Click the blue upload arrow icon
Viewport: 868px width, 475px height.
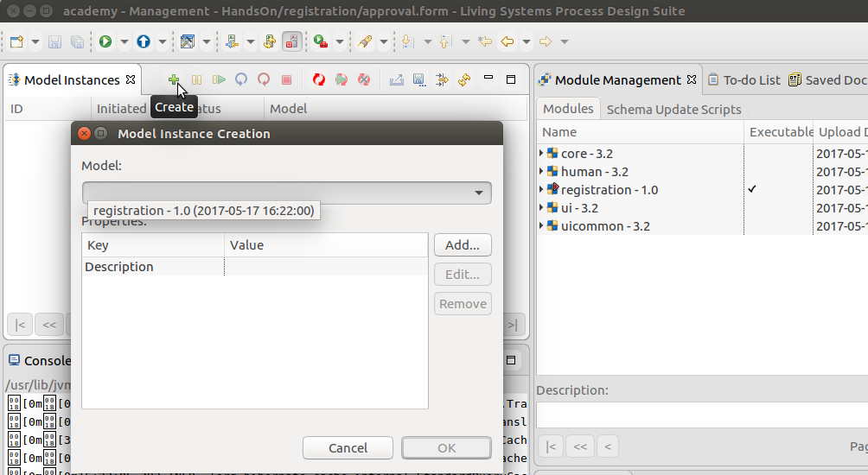click(x=144, y=41)
